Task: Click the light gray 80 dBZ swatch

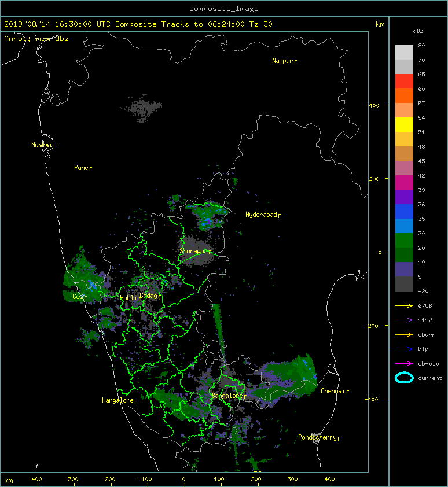Action: (404, 52)
